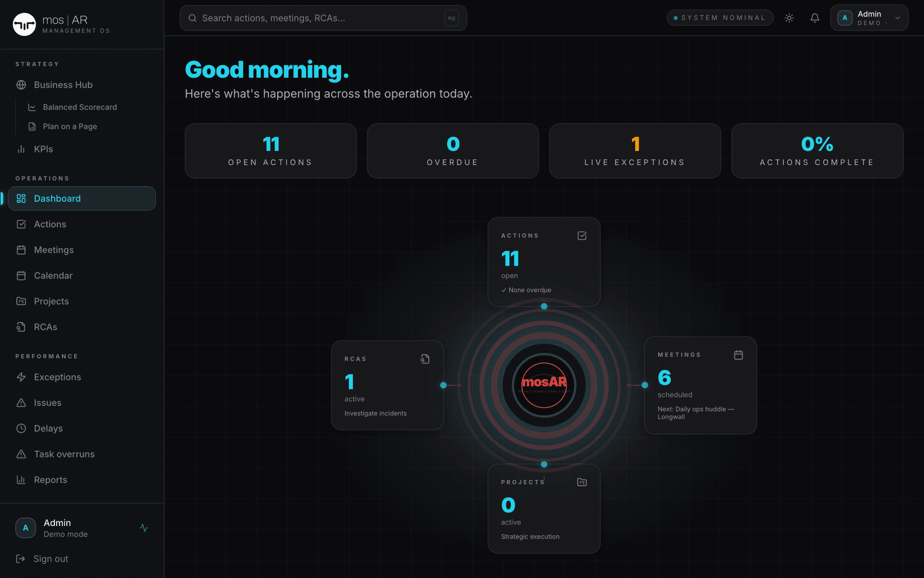Expand the Admin account dropdown chevron
This screenshot has width=924, height=578.
(898, 18)
